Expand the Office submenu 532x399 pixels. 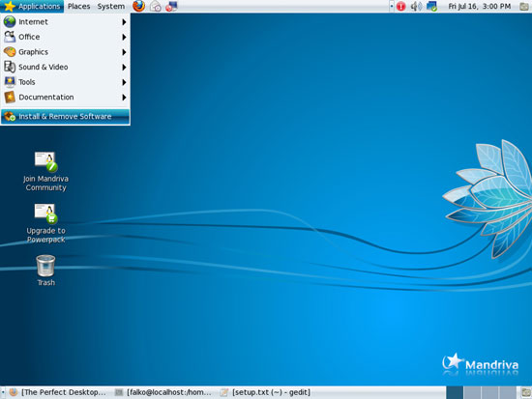click(65, 37)
